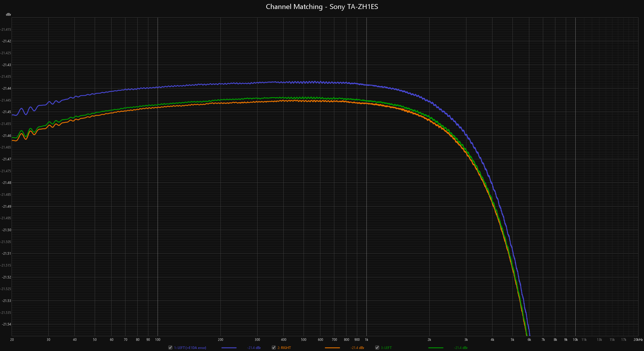
Task: Click the 2k frequency axis label
Action: 429,340
